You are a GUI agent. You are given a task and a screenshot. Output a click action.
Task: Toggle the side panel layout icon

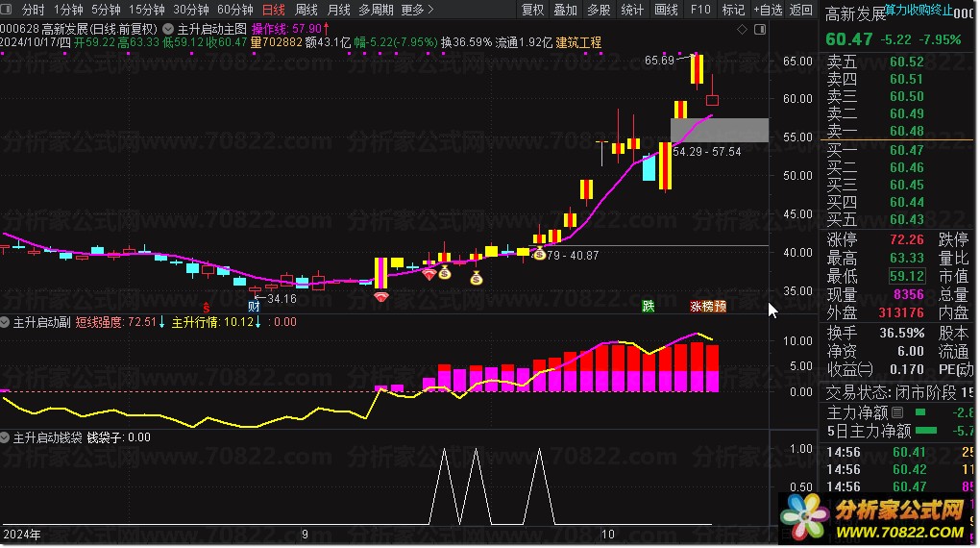tap(760, 30)
